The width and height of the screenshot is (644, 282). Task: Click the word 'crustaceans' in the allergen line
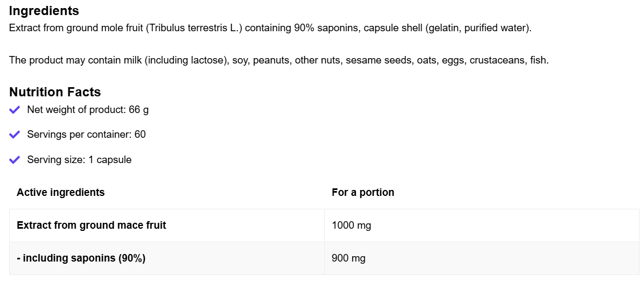pyautogui.click(x=497, y=60)
